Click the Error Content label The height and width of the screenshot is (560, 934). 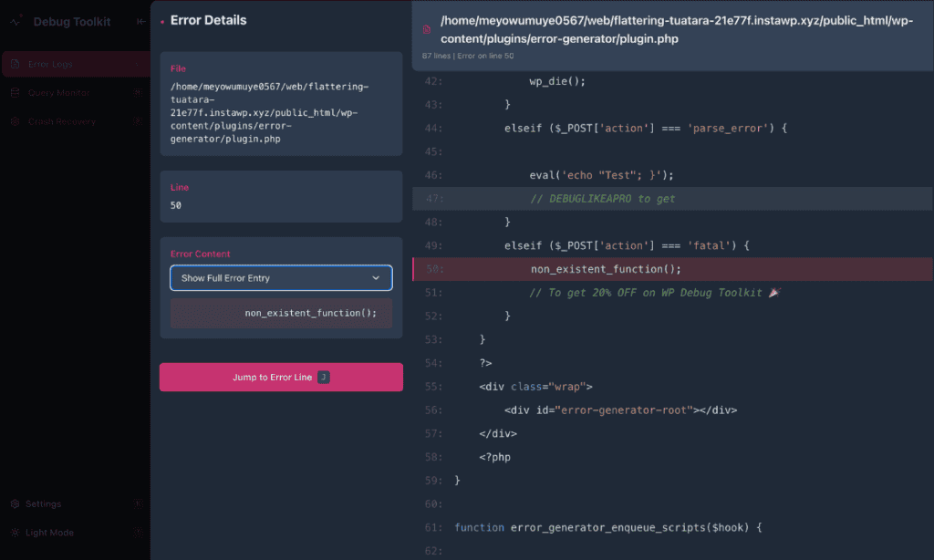click(x=200, y=254)
